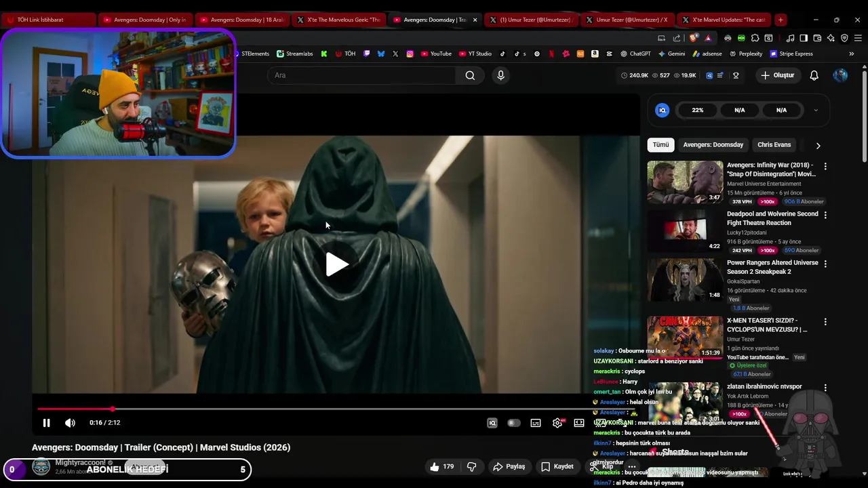Open the YT Studio bookmark
This screenshot has height=488, width=868.
[x=475, y=54]
